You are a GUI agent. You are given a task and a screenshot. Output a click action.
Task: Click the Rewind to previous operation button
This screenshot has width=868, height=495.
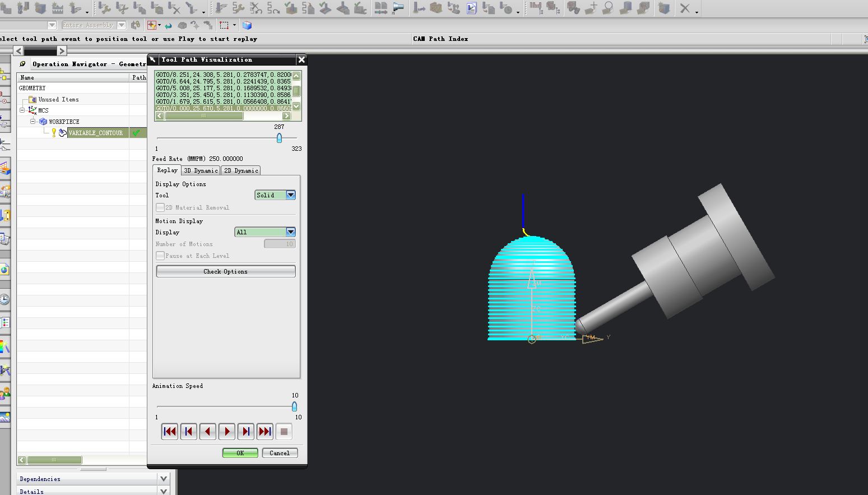click(170, 431)
